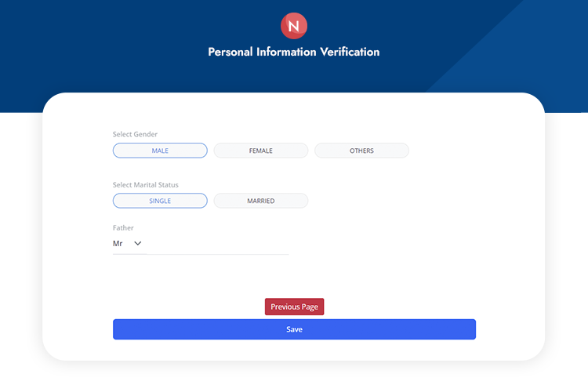Click the Select Gender label
Image resolution: width=588 pixels, height=392 pixels.
[135, 134]
